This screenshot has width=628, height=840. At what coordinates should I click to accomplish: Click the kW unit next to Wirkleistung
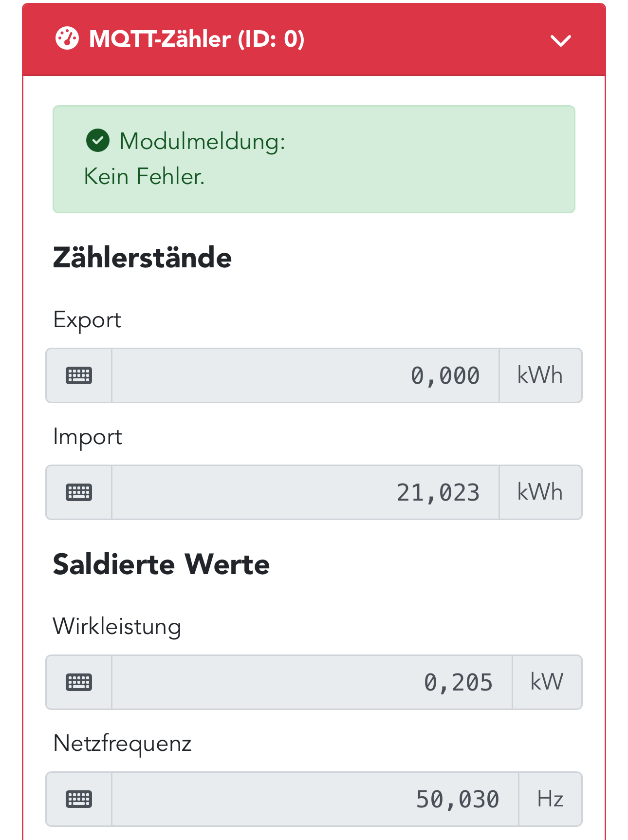point(547,682)
